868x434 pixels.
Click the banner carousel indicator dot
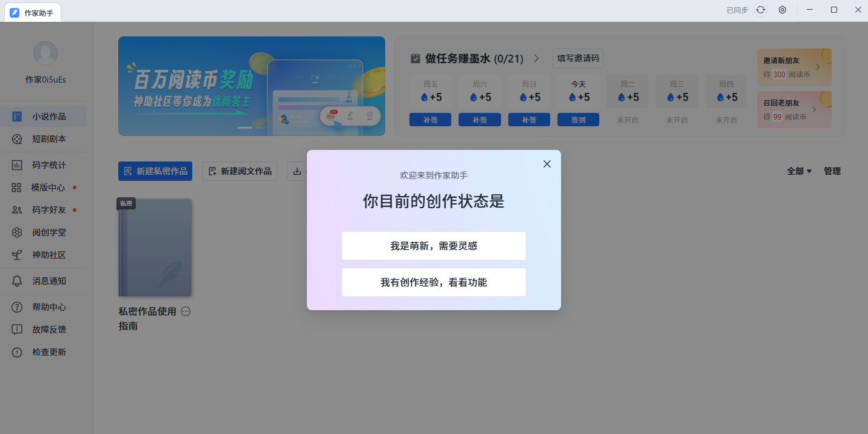coord(246,128)
